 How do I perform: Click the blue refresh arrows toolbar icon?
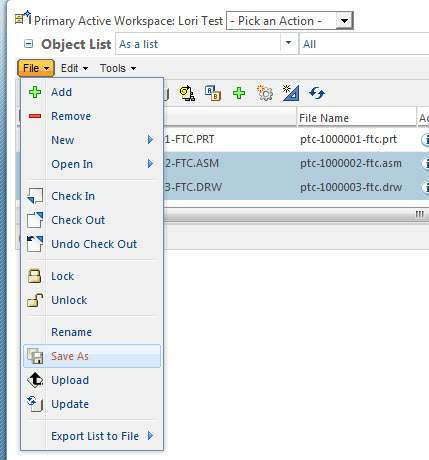click(x=317, y=93)
